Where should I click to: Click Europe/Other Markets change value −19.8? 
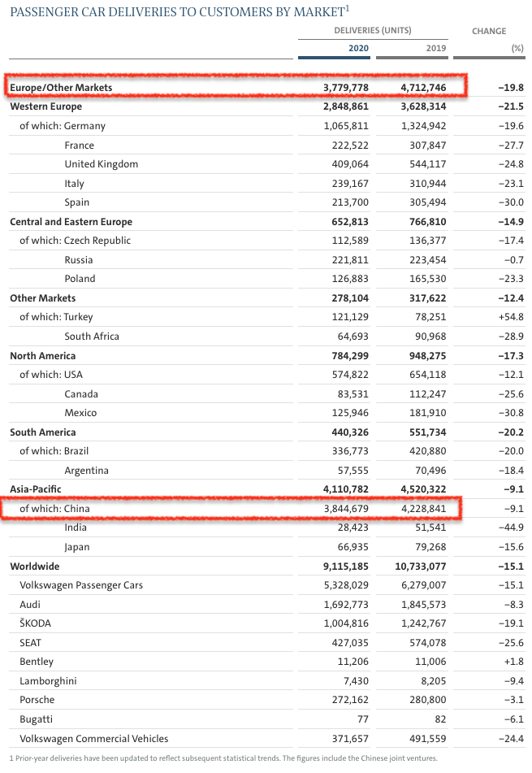pos(511,88)
